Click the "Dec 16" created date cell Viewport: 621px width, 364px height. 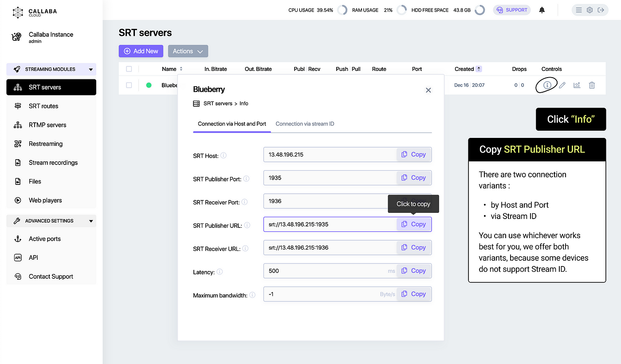(462, 85)
